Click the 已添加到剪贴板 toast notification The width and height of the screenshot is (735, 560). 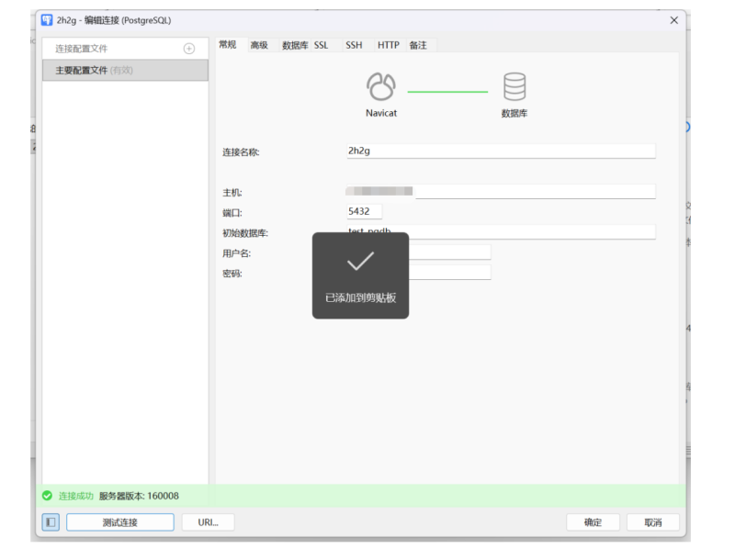point(360,275)
